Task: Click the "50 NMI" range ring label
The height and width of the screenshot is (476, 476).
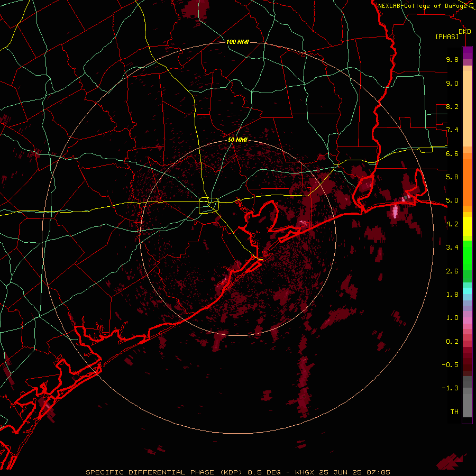Action: pos(237,140)
